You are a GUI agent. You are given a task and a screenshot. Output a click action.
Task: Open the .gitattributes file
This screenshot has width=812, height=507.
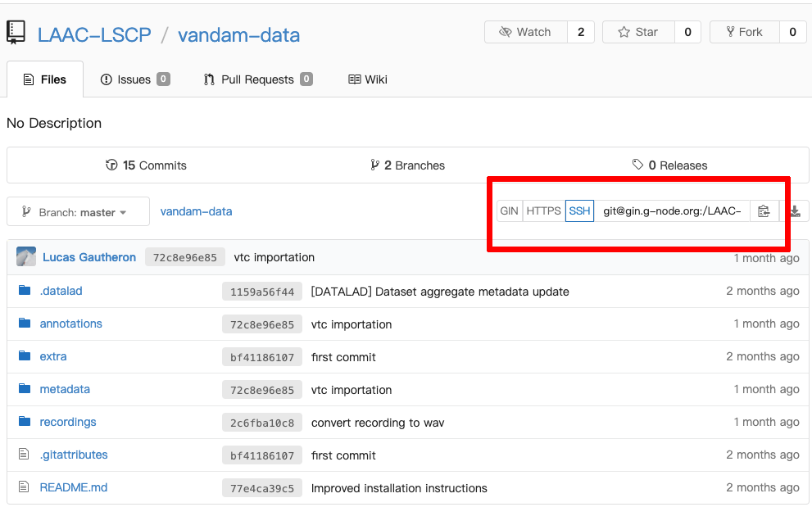coord(74,455)
